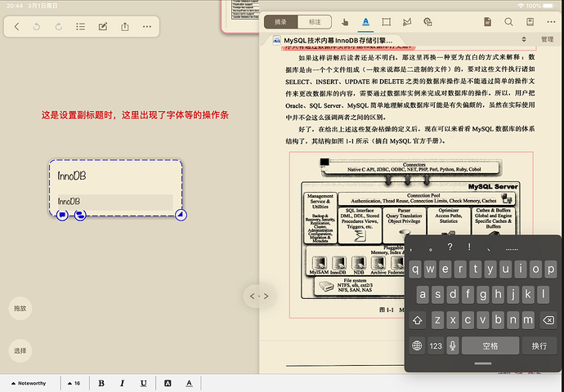Viewport: 564px width, 392px height.
Task: Tap the keyboard microphone dictation key
Action: pos(453,345)
